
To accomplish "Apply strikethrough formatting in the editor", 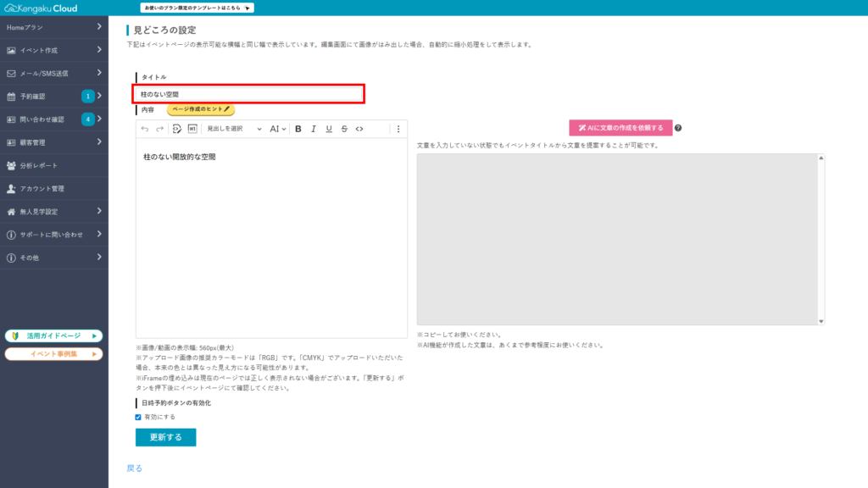I will [344, 129].
